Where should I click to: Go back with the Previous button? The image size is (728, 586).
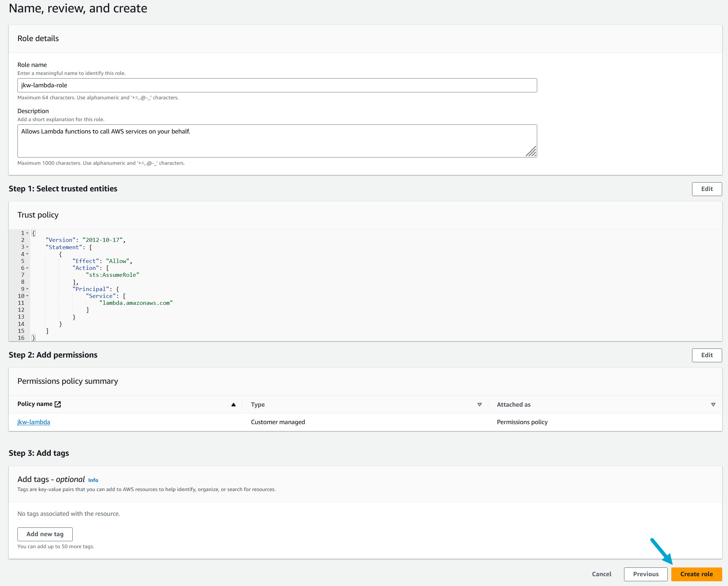click(x=645, y=574)
